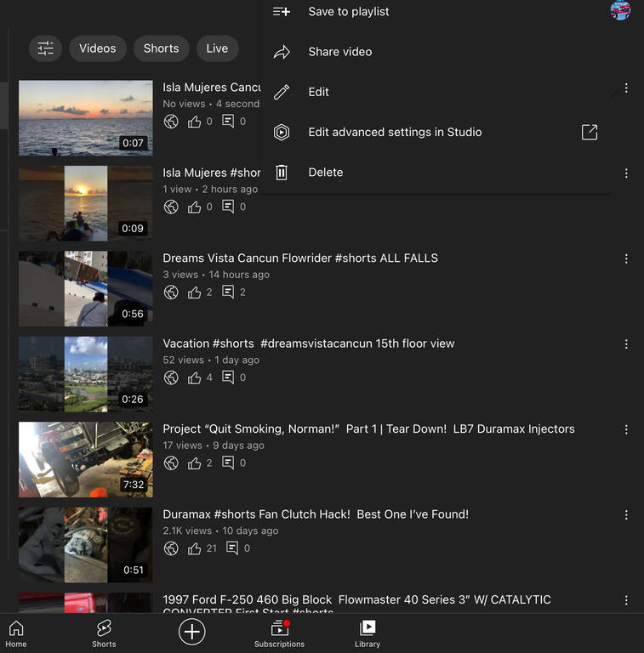Open more options for Dreams Vista Flowrider video
This screenshot has height=653, width=644.
(x=626, y=258)
